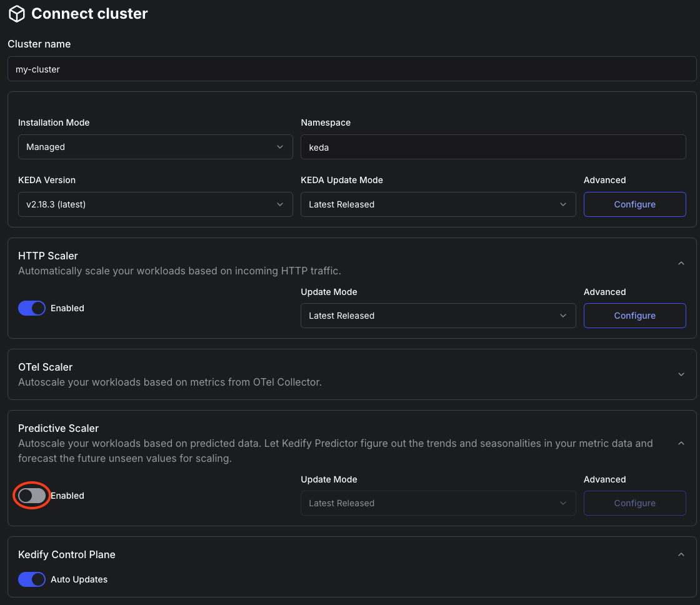Viewport: 700px width, 605px height.
Task: Expand the OTel Scaler section
Action: [x=681, y=374]
